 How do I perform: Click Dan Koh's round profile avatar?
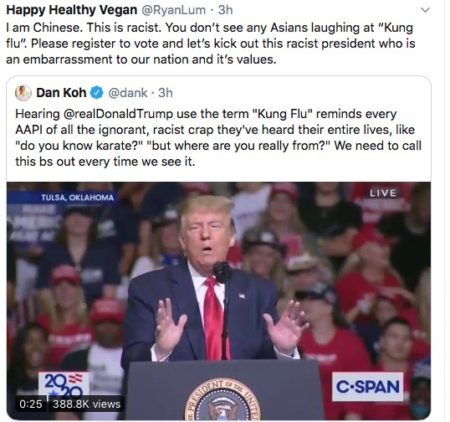click(x=23, y=93)
